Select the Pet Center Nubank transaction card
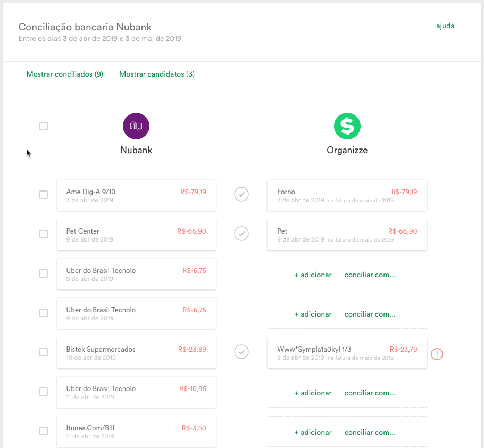Screen dimensions: 484x448 [137, 235]
